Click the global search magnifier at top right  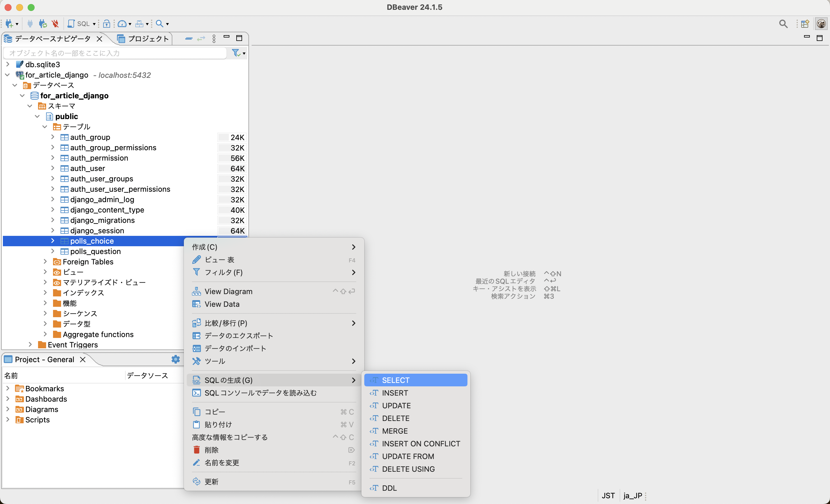(783, 24)
